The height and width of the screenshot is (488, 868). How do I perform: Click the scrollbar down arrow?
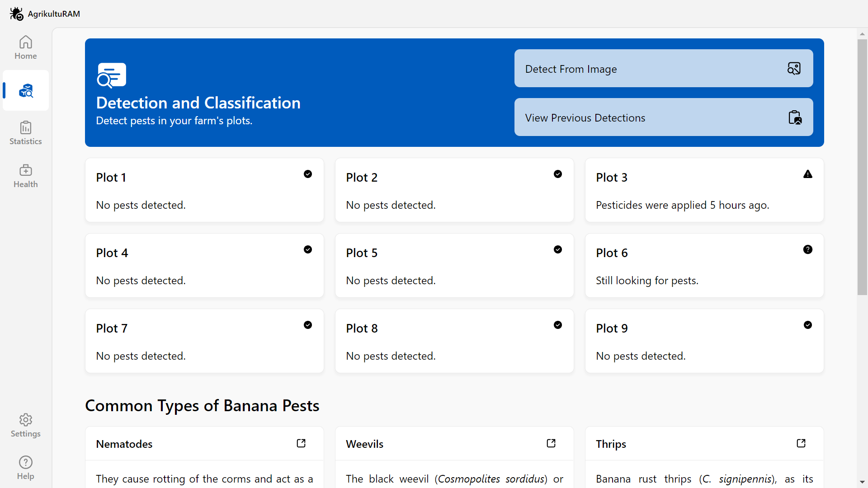click(862, 482)
